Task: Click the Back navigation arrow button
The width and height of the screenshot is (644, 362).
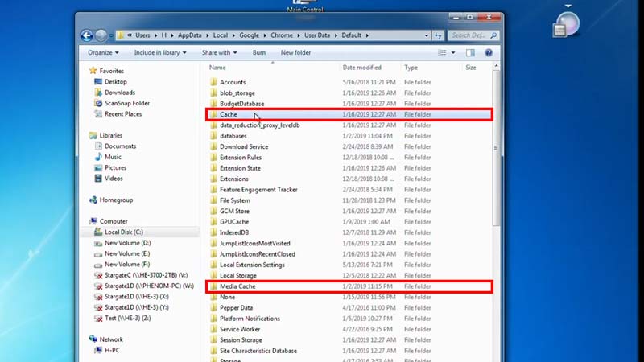Action: (87, 35)
